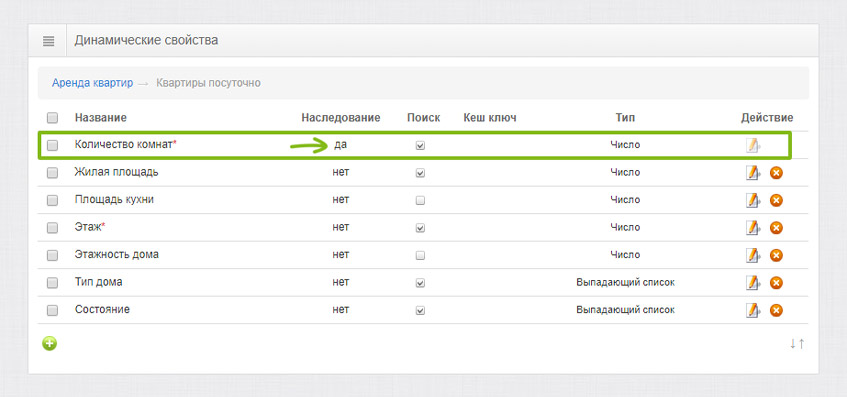Delete the Этажность дома property

pyautogui.click(x=776, y=255)
